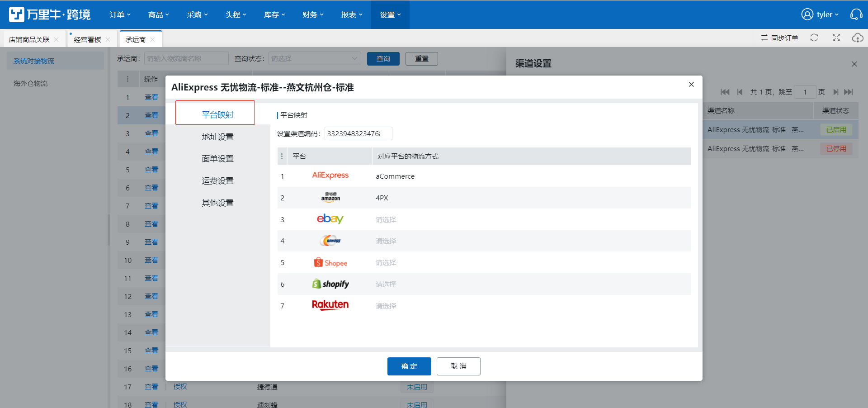868x408 pixels.
Task: Open the user account avatar icon
Action: coord(807,14)
